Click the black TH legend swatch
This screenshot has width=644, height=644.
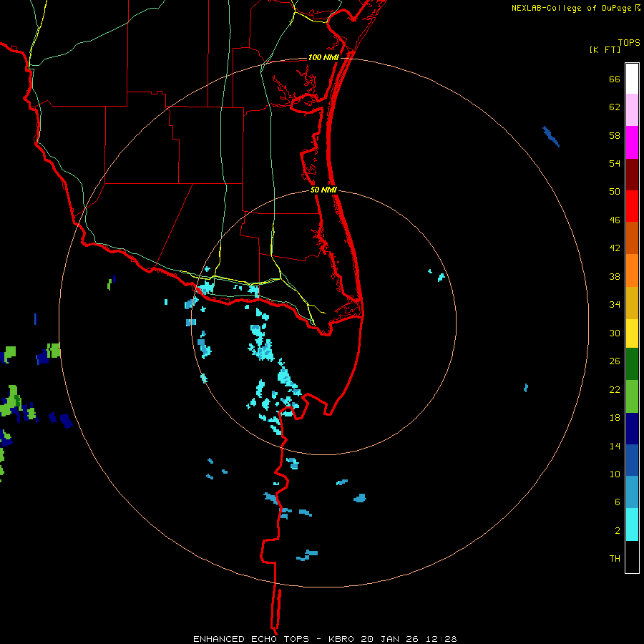(x=632, y=557)
